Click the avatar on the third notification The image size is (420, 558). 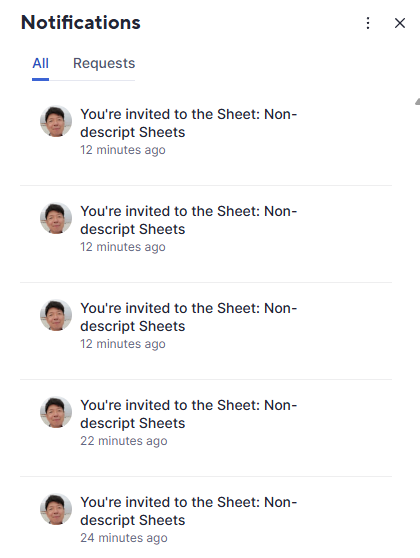(56, 315)
